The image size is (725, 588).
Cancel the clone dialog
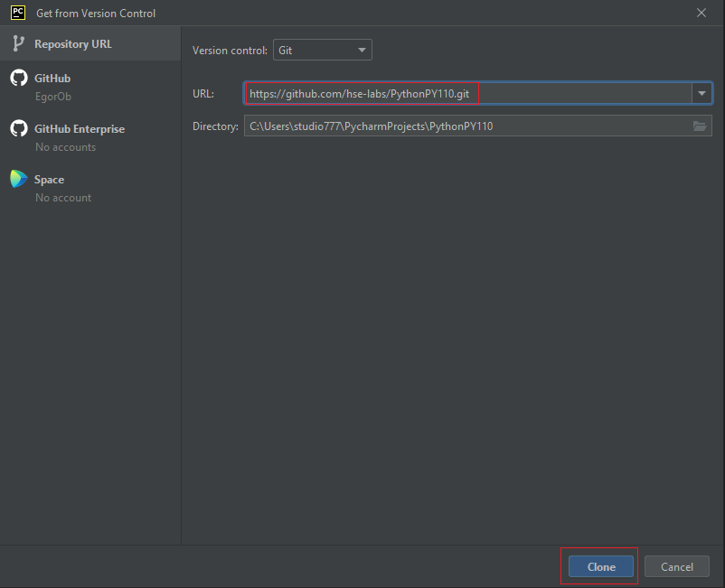(x=676, y=567)
